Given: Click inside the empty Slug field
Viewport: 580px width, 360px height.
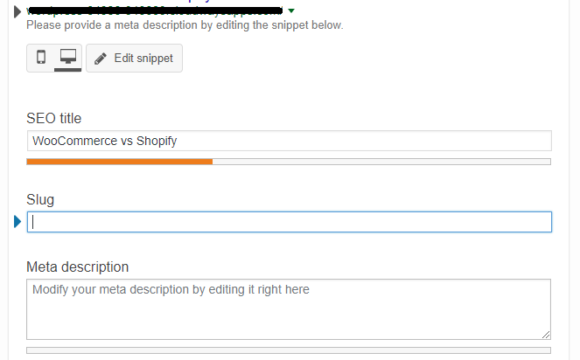Looking at the screenshot, I should point(289,222).
